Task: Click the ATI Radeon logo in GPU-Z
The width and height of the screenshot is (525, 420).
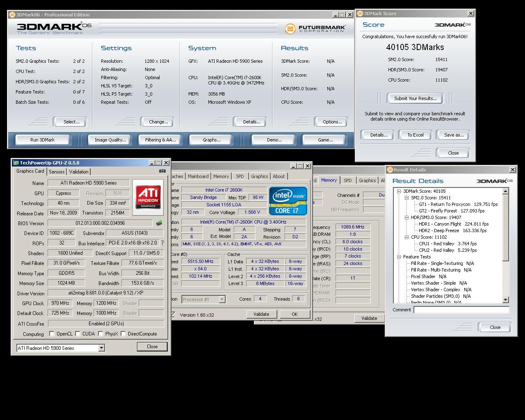Action: [x=148, y=197]
